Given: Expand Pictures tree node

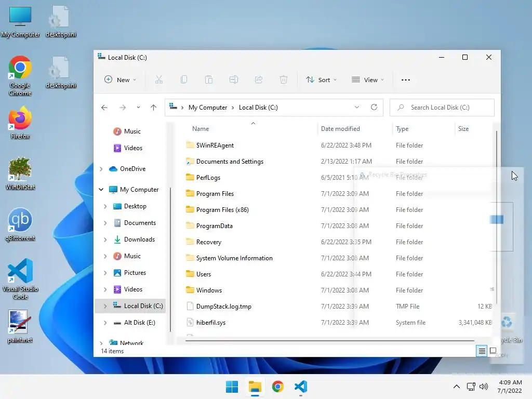Looking at the screenshot, I should tap(105, 273).
